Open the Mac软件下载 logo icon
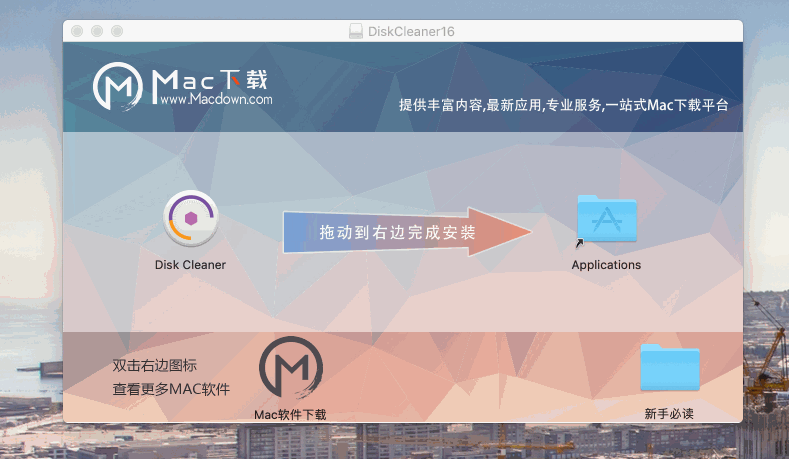Image resolution: width=789 pixels, height=459 pixels. click(x=291, y=367)
